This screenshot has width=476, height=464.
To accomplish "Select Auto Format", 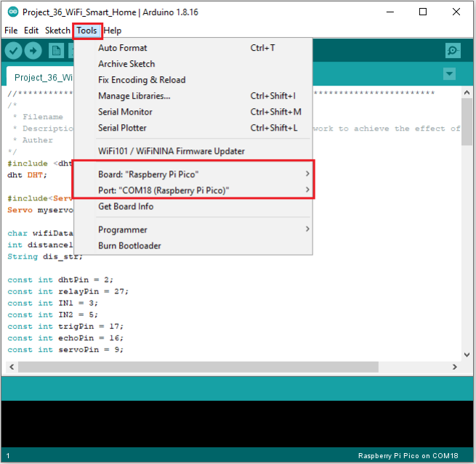I will [193, 48].
